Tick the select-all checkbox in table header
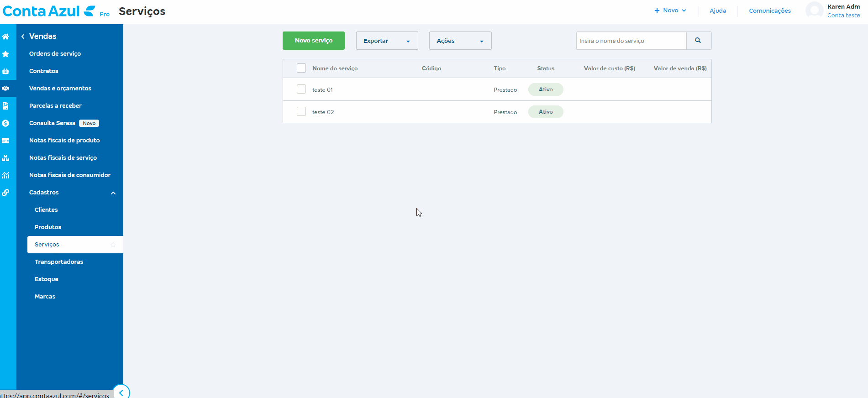 (x=301, y=68)
